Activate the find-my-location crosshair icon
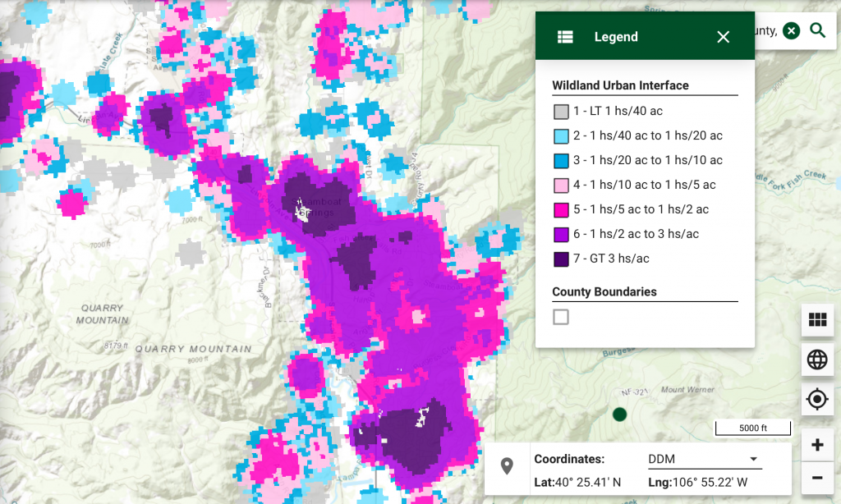Image resolution: width=841 pixels, height=504 pixels. point(817,398)
